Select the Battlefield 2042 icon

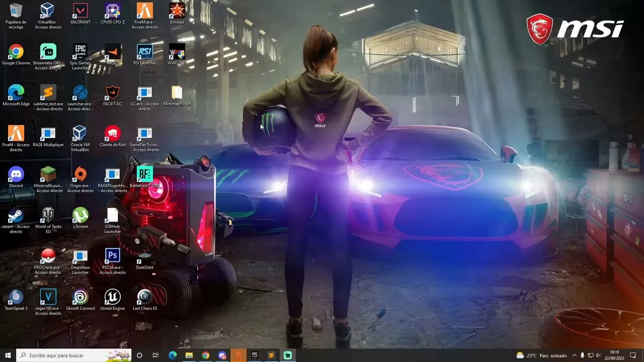pyautogui.click(x=145, y=177)
